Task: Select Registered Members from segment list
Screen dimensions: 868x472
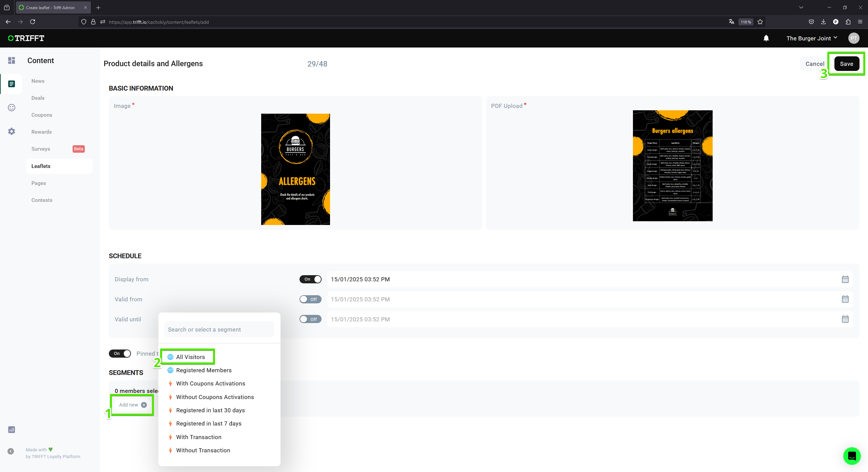Action: [204, 370]
